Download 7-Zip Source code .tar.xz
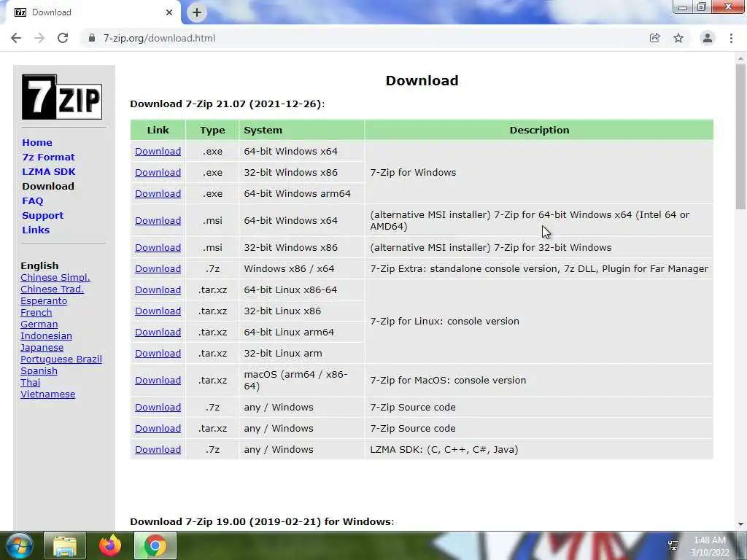The width and height of the screenshot is (747, 560). pos(158,429)
